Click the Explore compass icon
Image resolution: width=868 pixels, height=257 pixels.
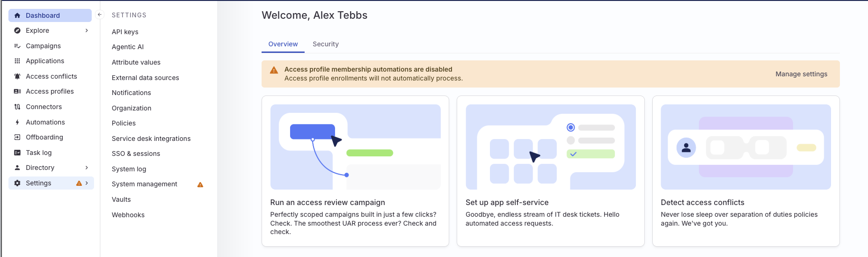(17, 30)
